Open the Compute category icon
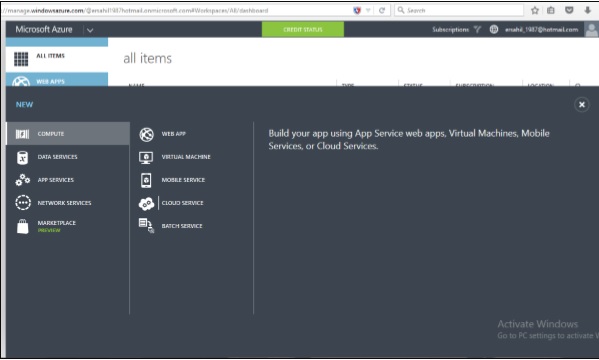This screenshot has height=360, width=599. click(x=22, y=134)
